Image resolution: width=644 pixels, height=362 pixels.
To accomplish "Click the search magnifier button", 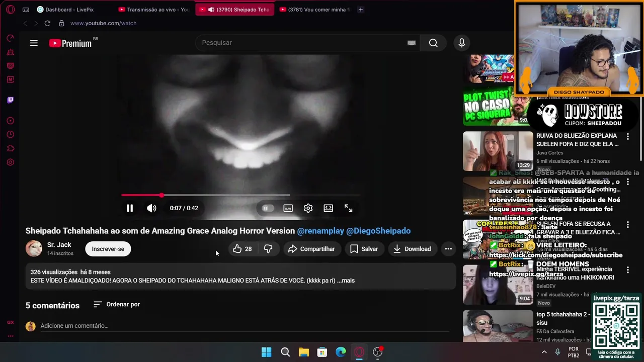I will [x=433, y=43].
